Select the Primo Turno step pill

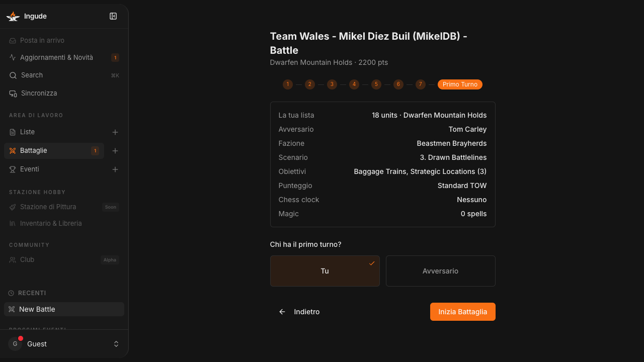click(460, 84)
